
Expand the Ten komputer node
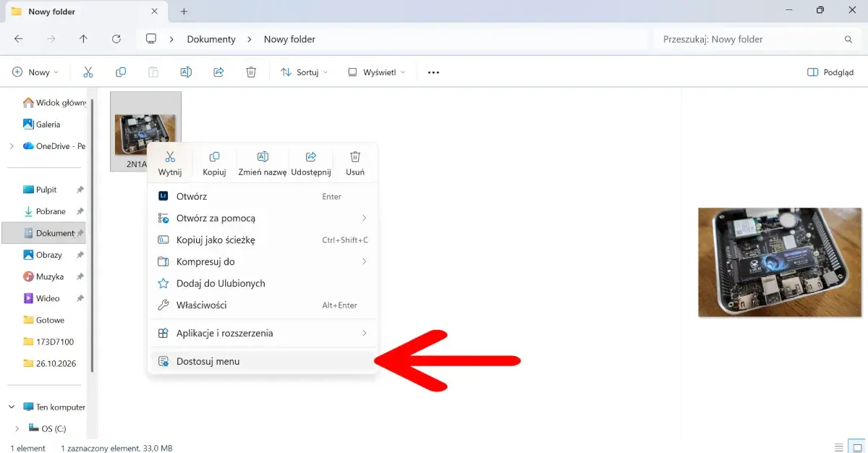[12, 407]
